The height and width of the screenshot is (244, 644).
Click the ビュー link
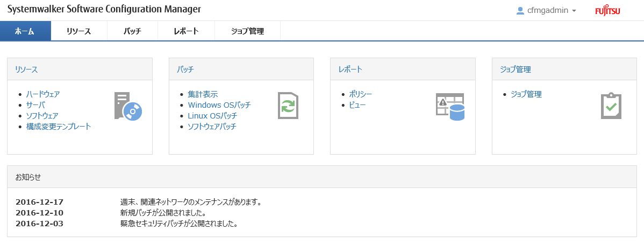pyautogui.click(x=357, y=105)
